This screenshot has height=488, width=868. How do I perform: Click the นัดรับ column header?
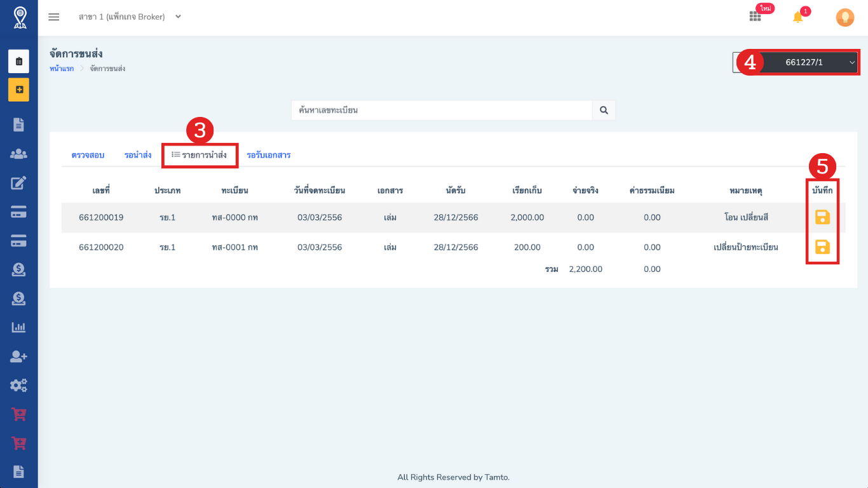(456, 191)
